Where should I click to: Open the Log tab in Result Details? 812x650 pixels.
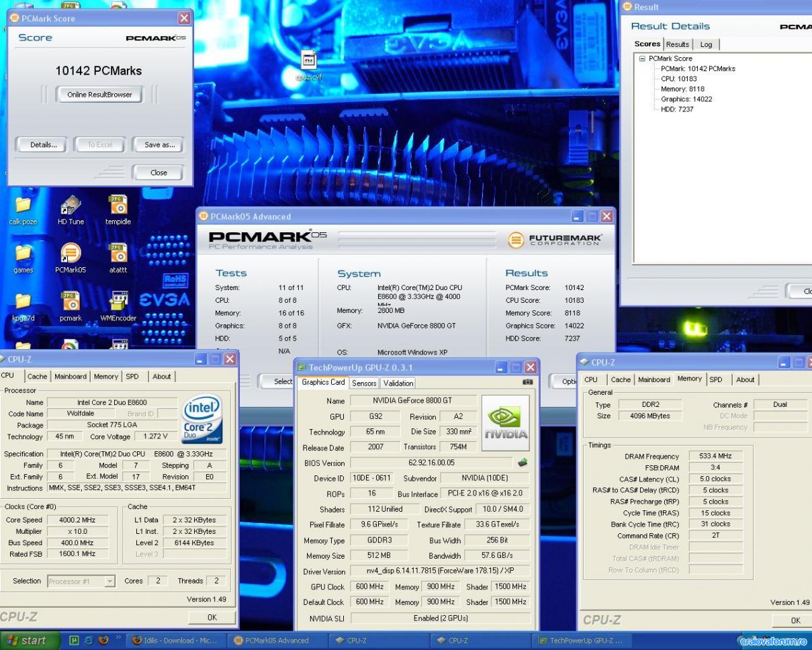point(706,44)
